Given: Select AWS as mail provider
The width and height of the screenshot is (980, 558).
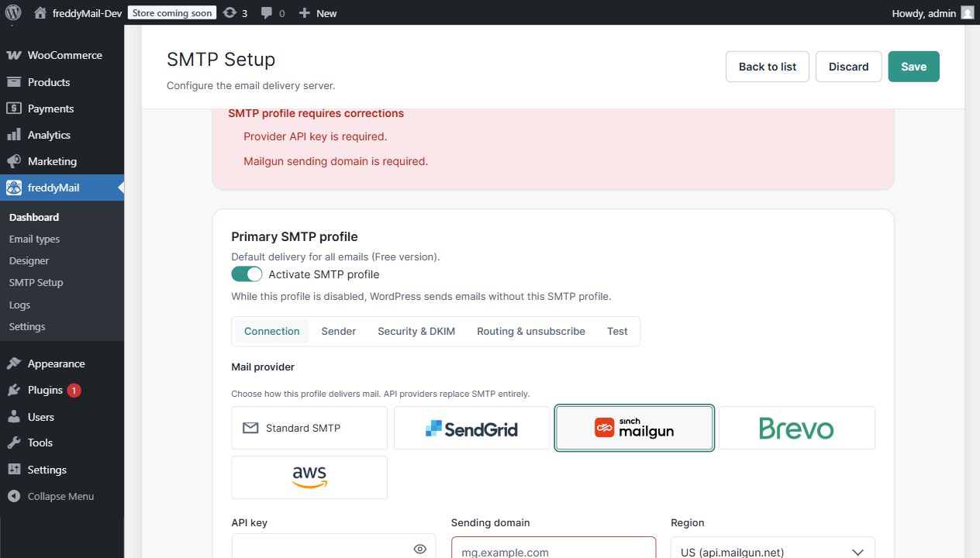Looking at the screenshot, I should click(x=309, y=477).
